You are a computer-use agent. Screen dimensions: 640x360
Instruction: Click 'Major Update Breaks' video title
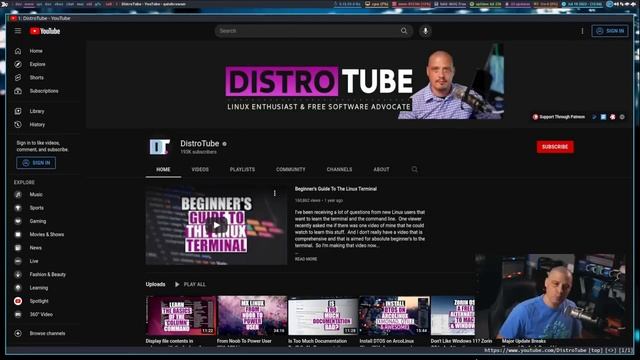(x=524, y=341)
